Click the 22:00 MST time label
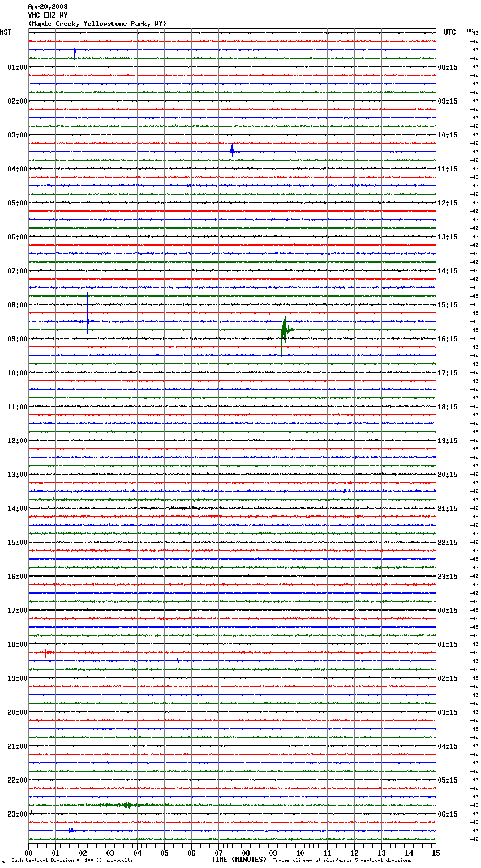The width and height of the screenshot is (481, 868). pyautogui.click(x=18, y=780)
